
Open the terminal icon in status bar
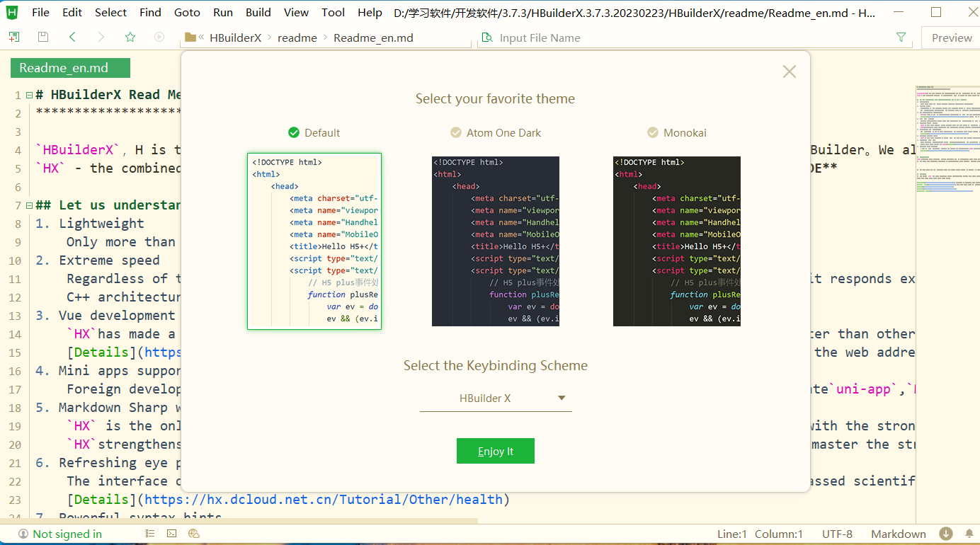171,534
